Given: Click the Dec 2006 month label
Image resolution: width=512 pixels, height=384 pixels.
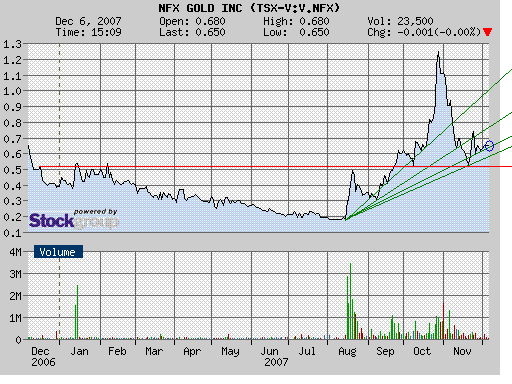Looking at the screenshot, I should [43, 357].
